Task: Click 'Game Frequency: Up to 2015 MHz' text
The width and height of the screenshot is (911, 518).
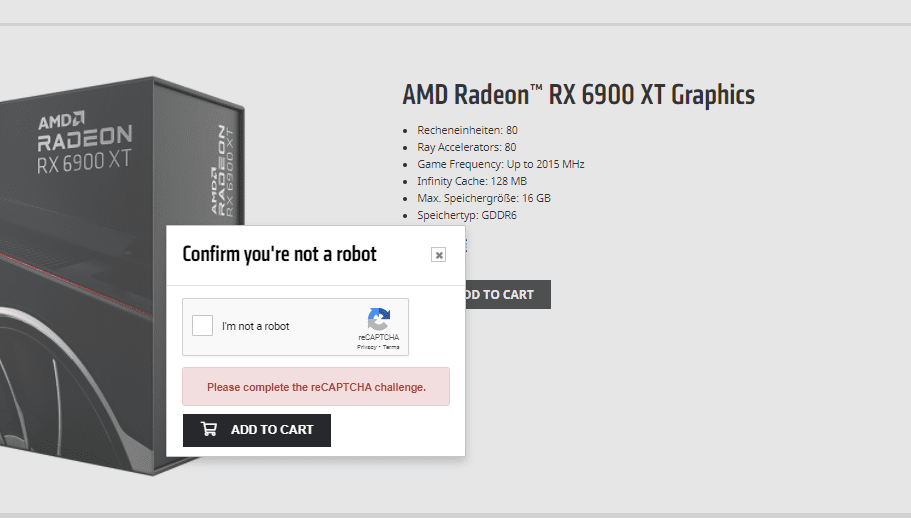Action: pos(501,164)
